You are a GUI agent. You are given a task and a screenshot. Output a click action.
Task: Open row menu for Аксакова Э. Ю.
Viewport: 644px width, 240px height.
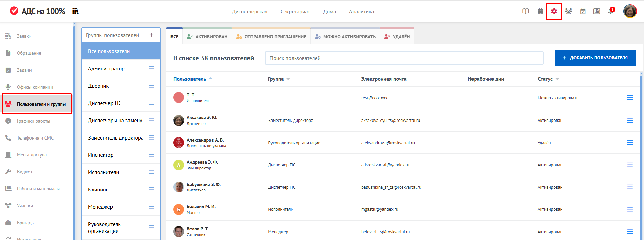(630, 121)
